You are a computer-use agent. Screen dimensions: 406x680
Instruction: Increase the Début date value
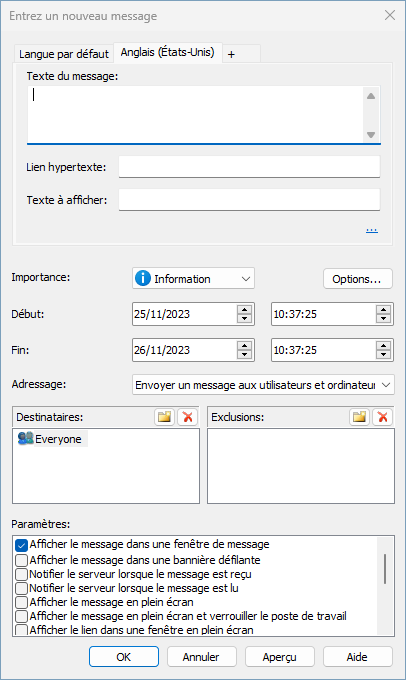(x=244, y=310)
